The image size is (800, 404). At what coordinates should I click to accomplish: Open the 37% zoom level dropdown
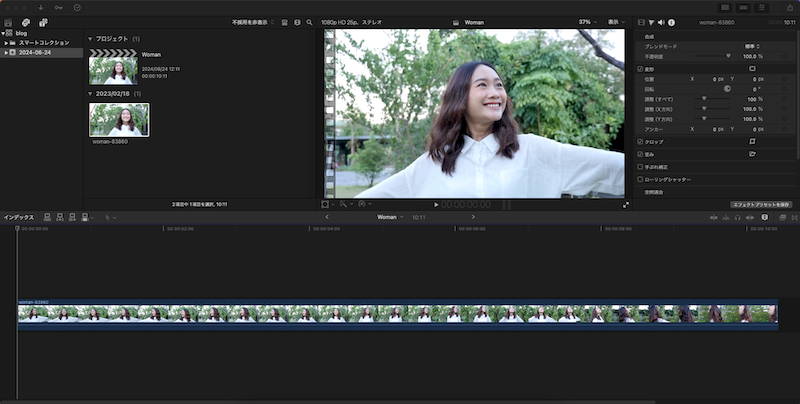click(587, 22)
